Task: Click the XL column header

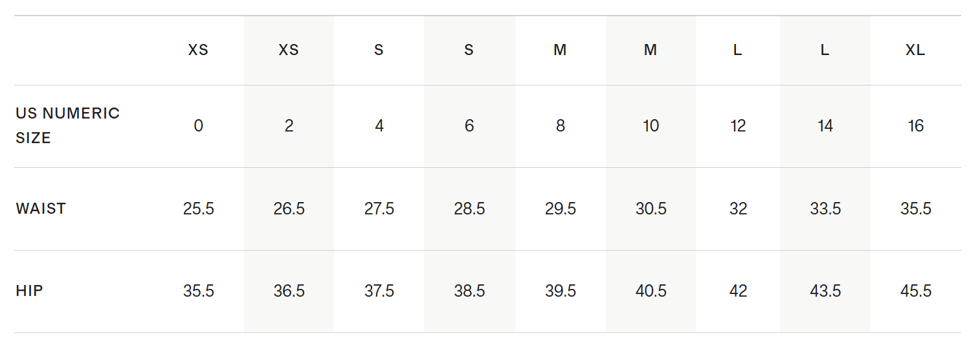Action: [x=915, y=51]
